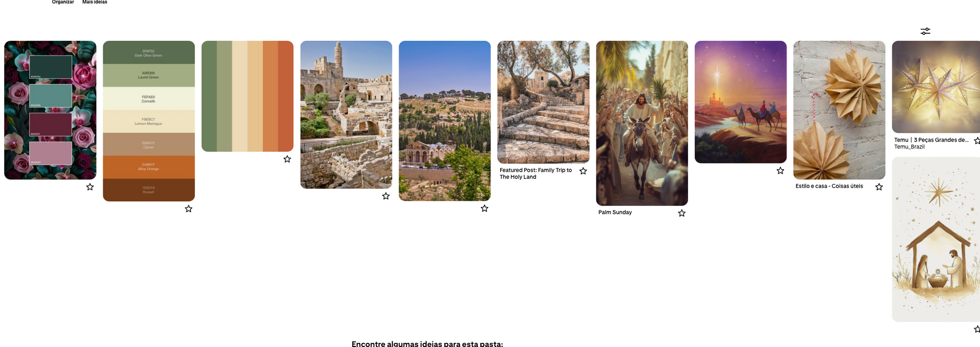Star the three wise men sunset pin
980x347 pixels.
(x=780, y=170)
